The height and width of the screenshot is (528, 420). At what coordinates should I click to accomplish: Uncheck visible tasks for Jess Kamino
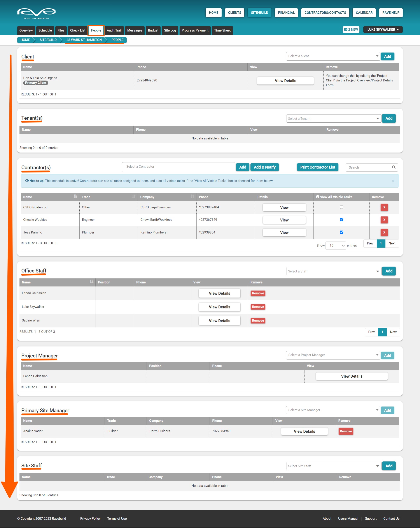click(x=341, y=232)
